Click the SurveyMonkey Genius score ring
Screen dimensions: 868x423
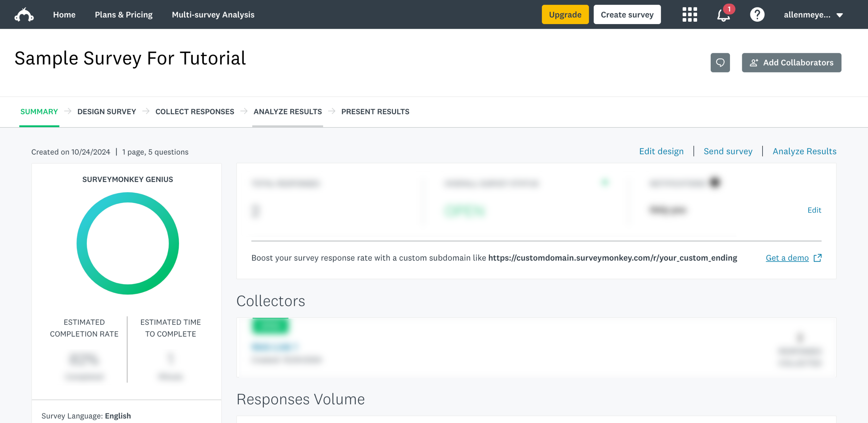[x=127, y=243]
